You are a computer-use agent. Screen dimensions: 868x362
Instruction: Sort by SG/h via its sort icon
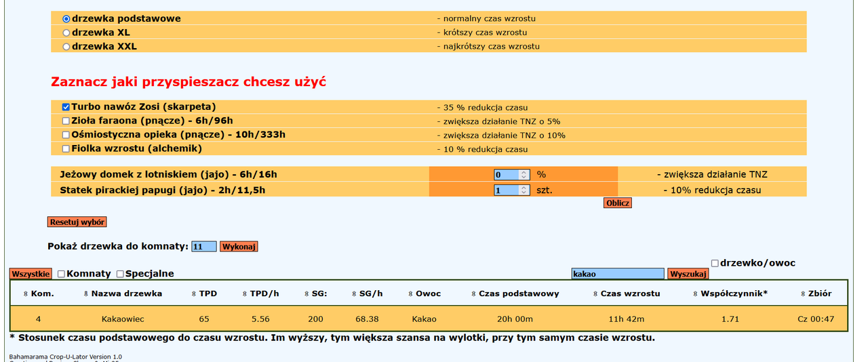coord(353,294)
